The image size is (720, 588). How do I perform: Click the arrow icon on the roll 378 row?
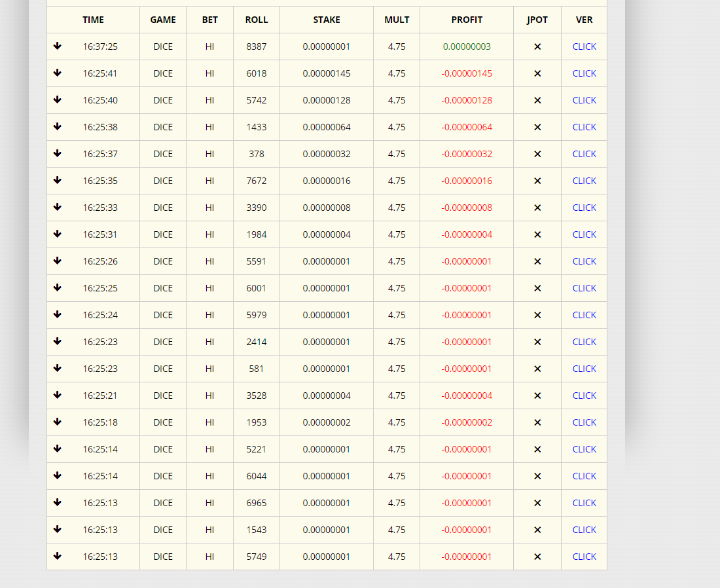(x=58, y=153)
